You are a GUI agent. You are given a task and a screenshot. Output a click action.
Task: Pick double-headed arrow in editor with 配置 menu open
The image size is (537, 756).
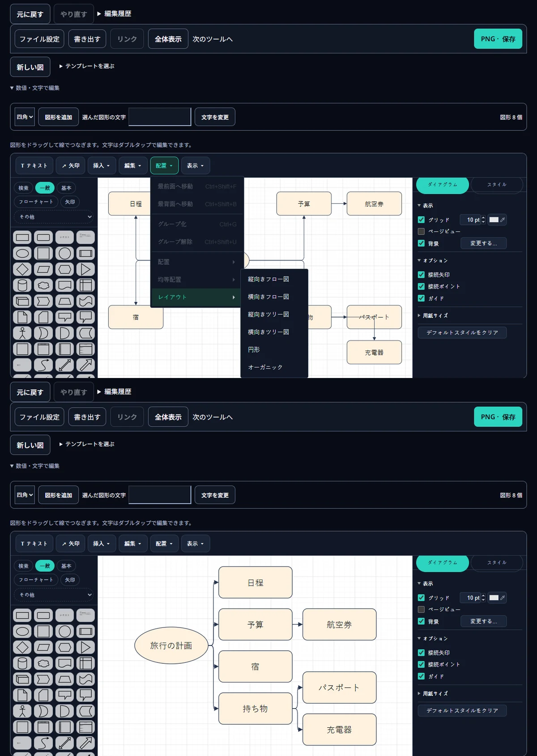64,365
